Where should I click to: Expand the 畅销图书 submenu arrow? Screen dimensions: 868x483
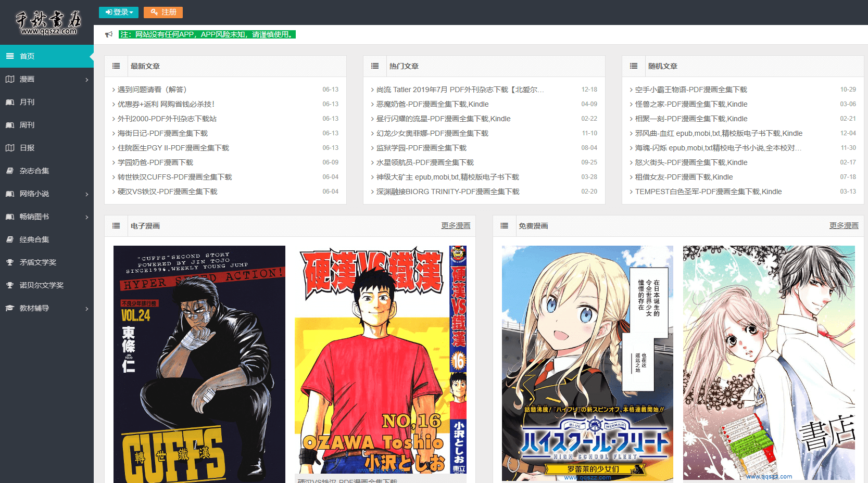point(87,217)
